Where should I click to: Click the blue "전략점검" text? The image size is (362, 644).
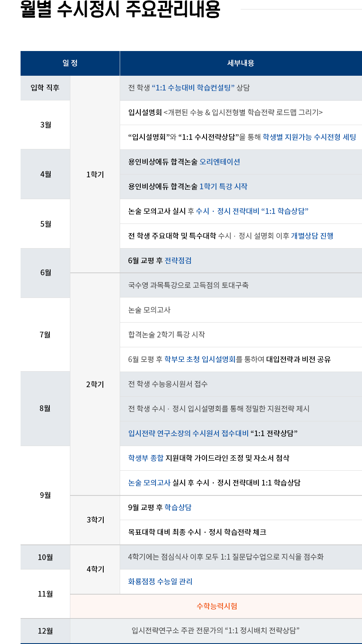pyautogui.click(x=178, y=260)
